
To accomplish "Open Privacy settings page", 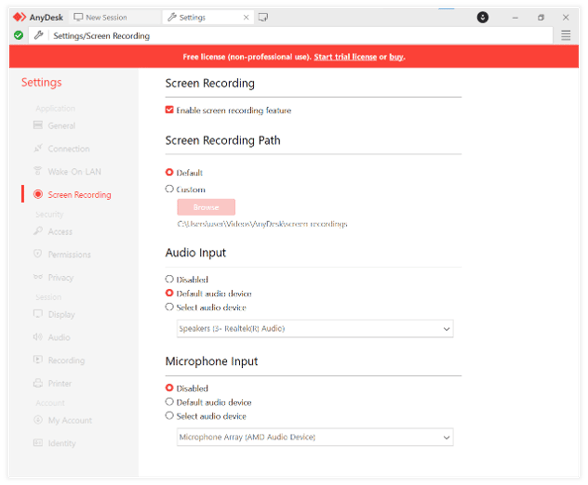I will coord(61,278).
